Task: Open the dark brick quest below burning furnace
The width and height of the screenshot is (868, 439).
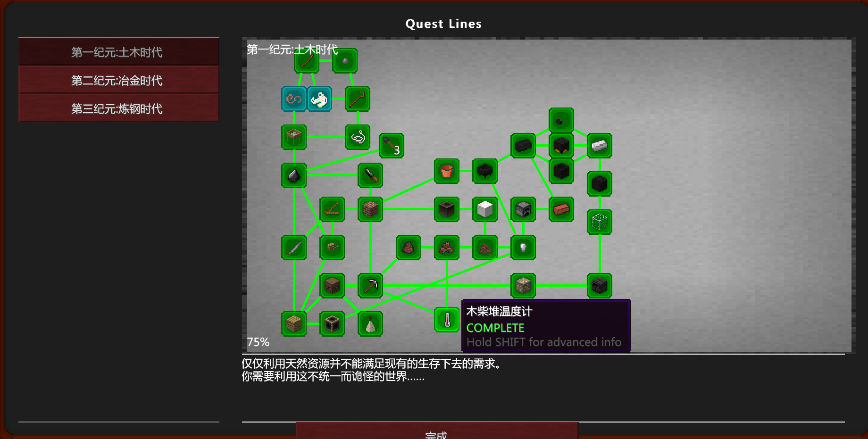Action: pyautogui.click(x=561, y=171)
